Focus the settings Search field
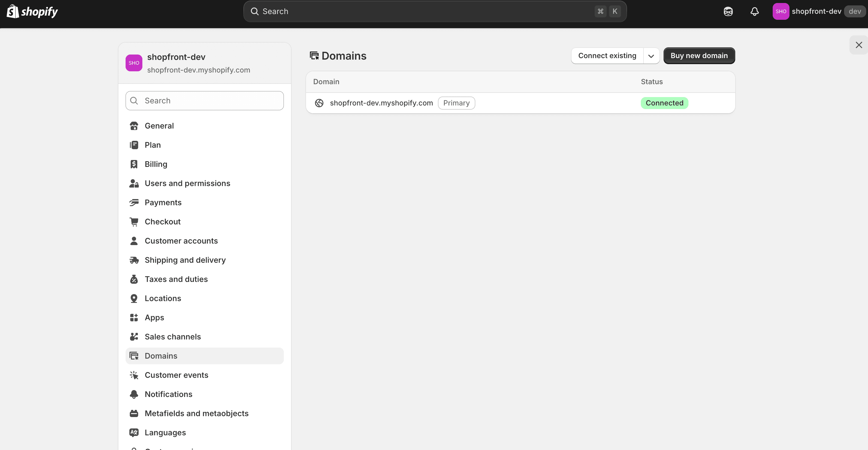Viewport: 868px width, 450px height. point(204,101)
